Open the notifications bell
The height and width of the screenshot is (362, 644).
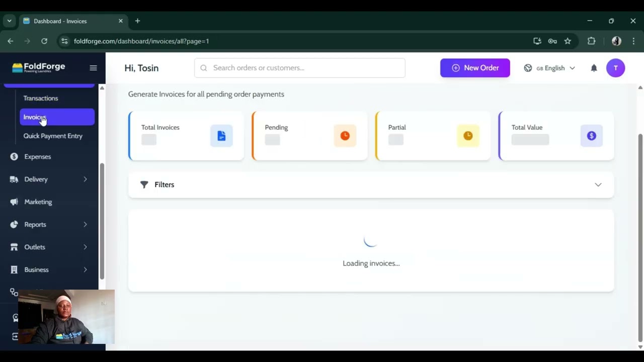(x=594, y=68)
